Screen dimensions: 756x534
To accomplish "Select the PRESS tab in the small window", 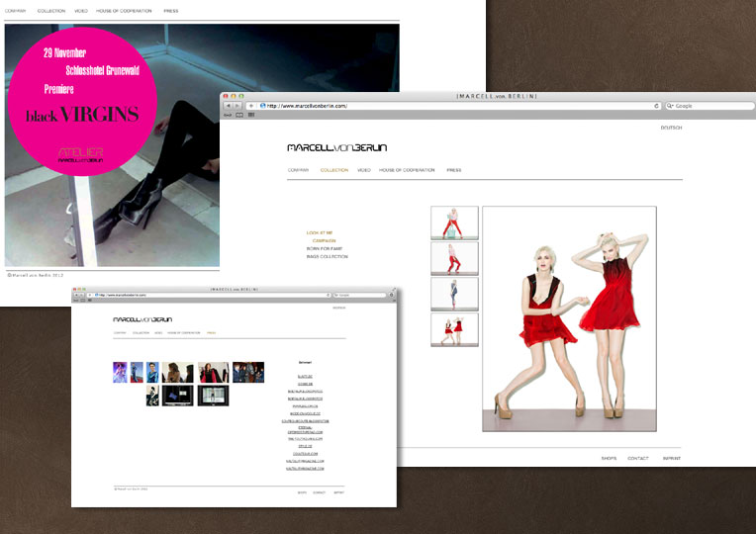I will point(211,333).
